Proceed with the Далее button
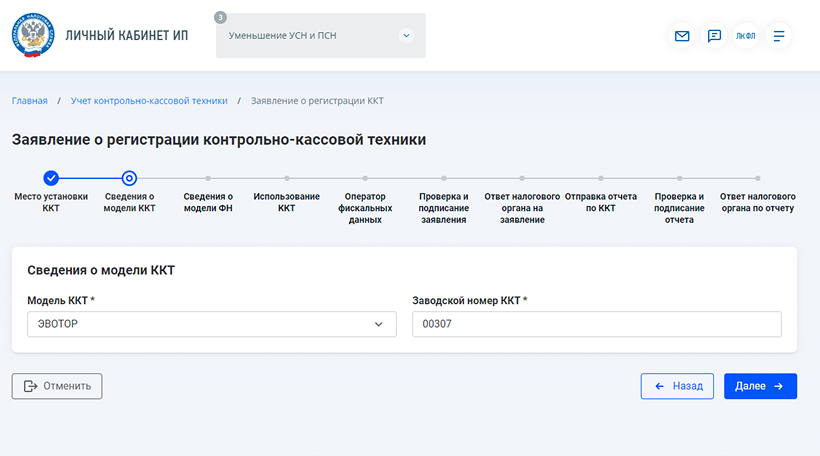 (x=760, y=386)
